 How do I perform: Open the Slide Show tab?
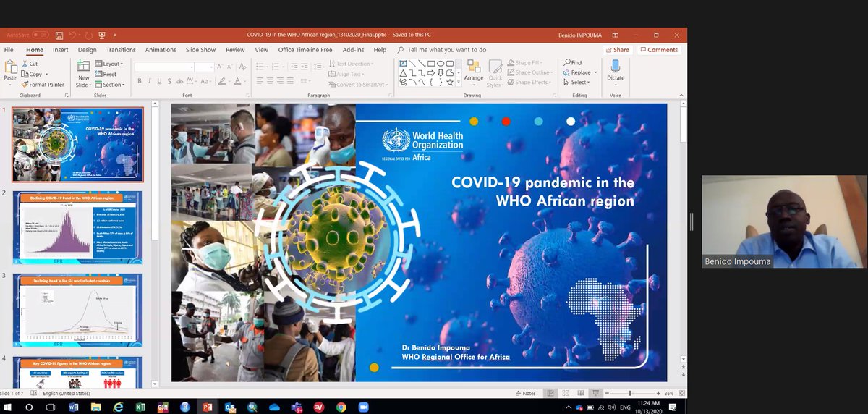[200, 50]
